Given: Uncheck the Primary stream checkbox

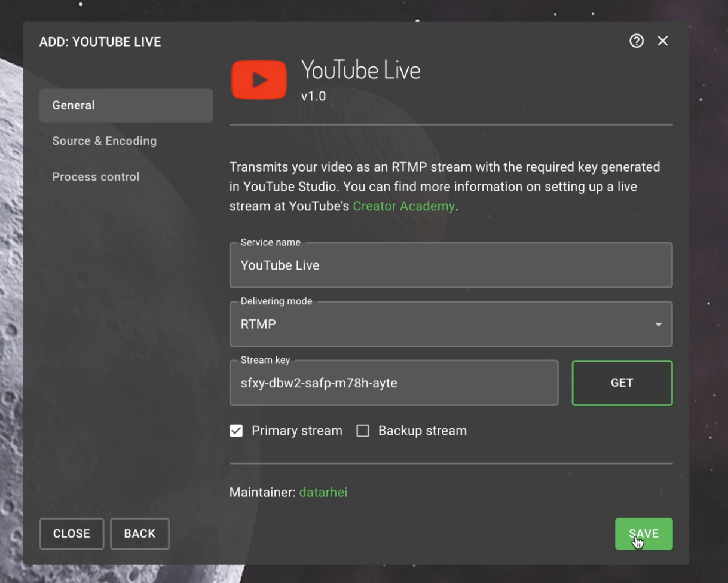Looking at the screenshot, I should [x=236, y=431].
